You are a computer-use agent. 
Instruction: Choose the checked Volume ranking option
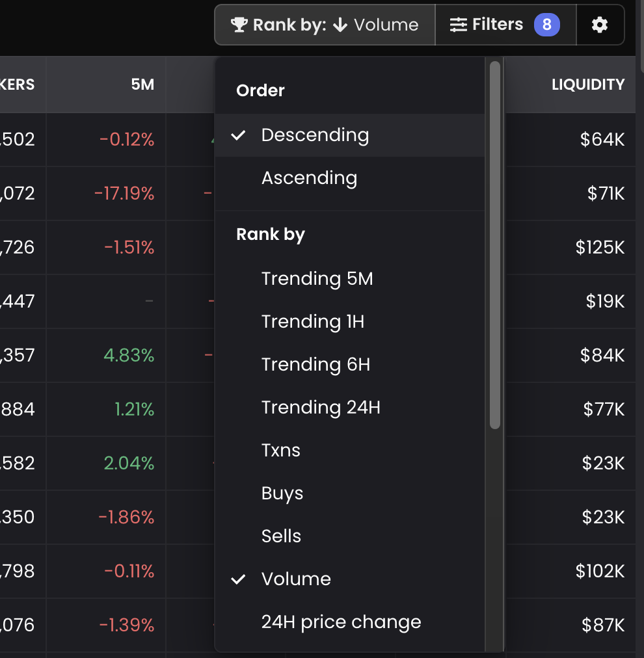tap(296, 579)
